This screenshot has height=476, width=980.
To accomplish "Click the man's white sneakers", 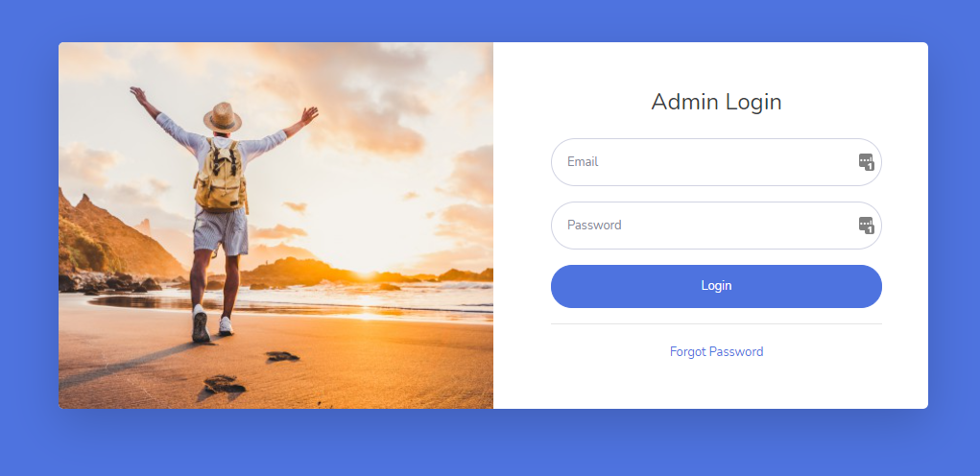I will point(211,324).
